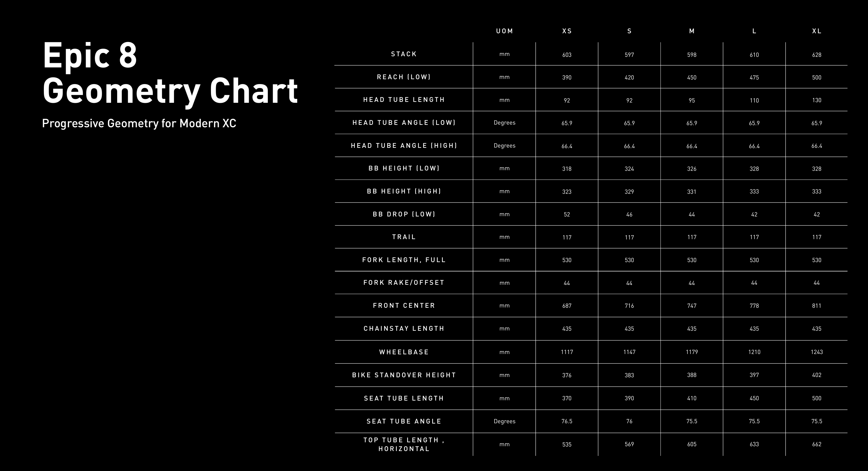
Task: Select the S seat tube angle value 76
Action: click(629, 421)
